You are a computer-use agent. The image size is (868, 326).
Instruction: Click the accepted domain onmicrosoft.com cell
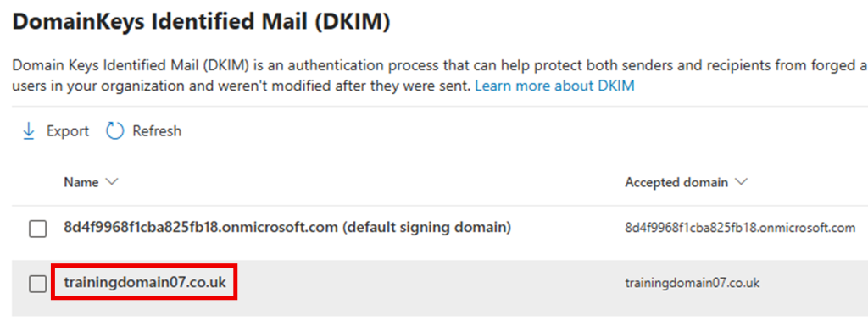(740, 228)
